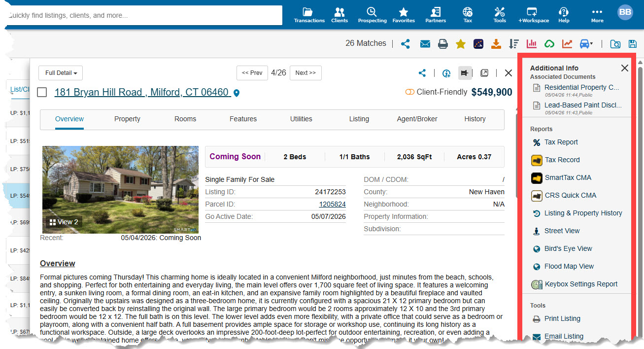Click the green cloud icon
The image size is (644, 349).
coord(549,44)
